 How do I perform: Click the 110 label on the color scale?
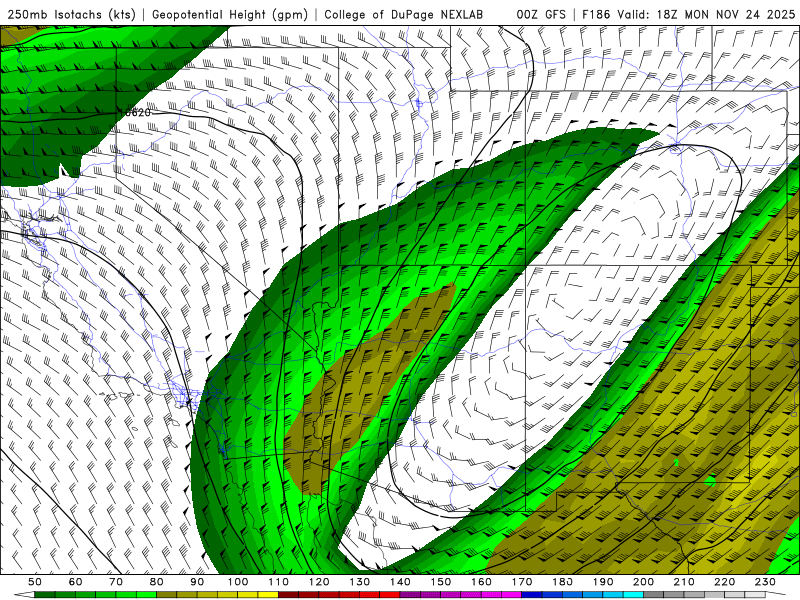[x=278, y=582]
